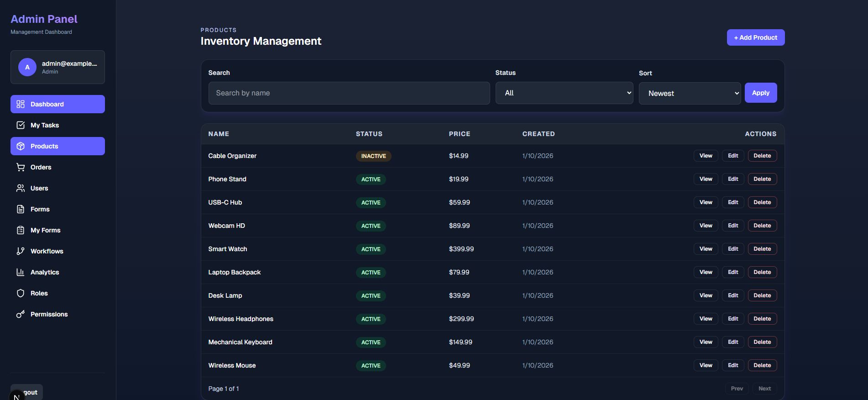Click the Analytics bar chart icon
Image resolution: width=868 pixels, height=400 pixels.
coord(21,272)
